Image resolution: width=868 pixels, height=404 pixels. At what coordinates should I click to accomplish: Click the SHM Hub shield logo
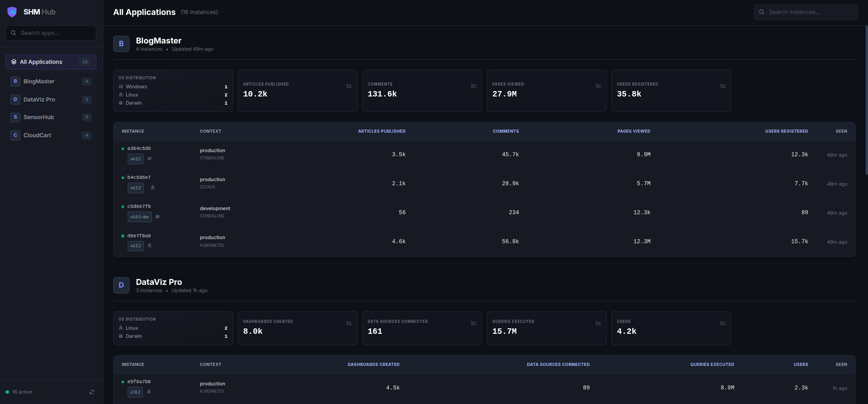[x=12, y=12]
